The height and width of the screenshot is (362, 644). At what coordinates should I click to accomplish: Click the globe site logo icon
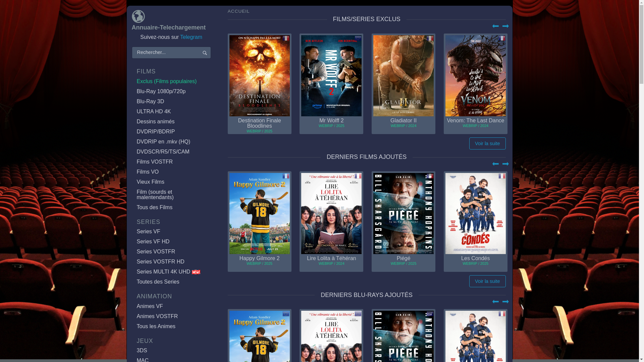(138, 16)
